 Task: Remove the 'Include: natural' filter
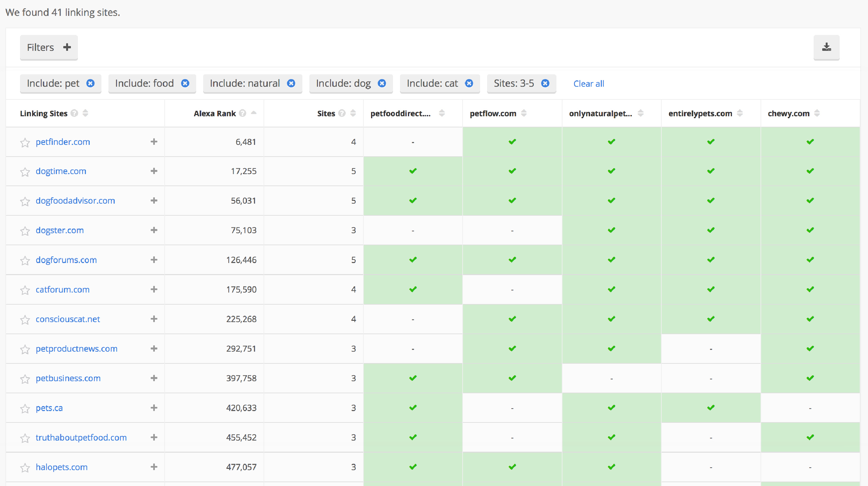pos(291,83)
